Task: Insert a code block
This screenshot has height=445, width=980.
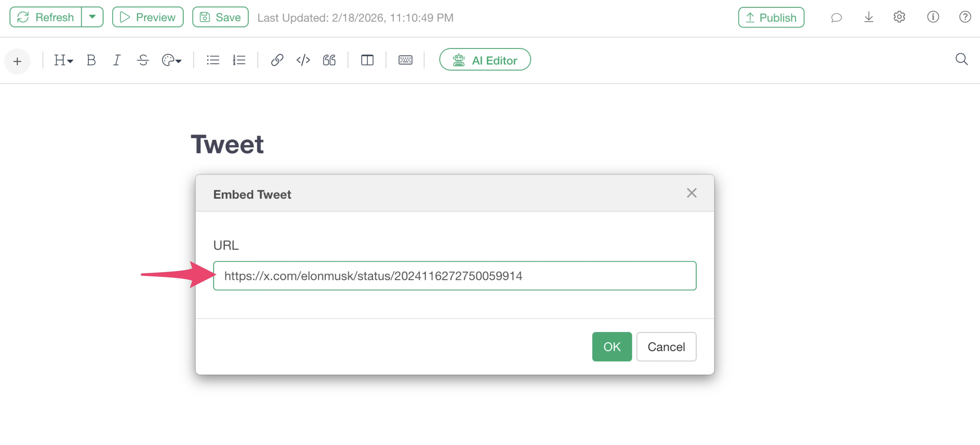Action: click(x=303, y=60)
